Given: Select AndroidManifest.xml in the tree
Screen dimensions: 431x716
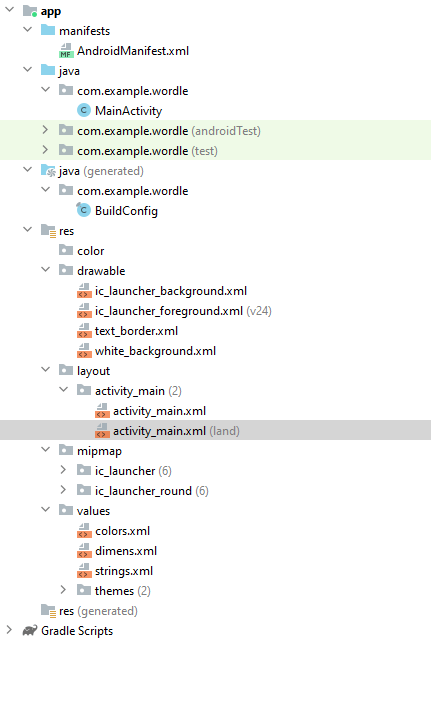Looking at the screenshot, I should click(133, 51).
